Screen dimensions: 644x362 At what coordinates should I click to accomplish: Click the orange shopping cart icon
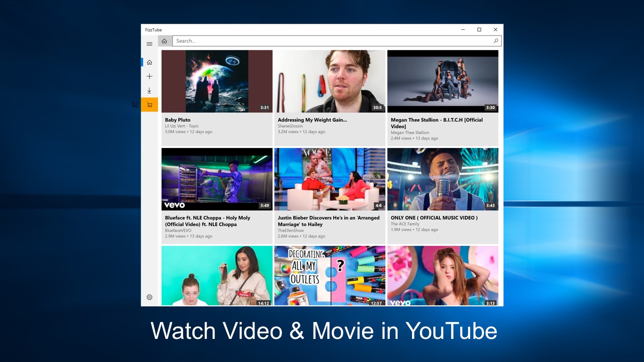pos(149,105)
